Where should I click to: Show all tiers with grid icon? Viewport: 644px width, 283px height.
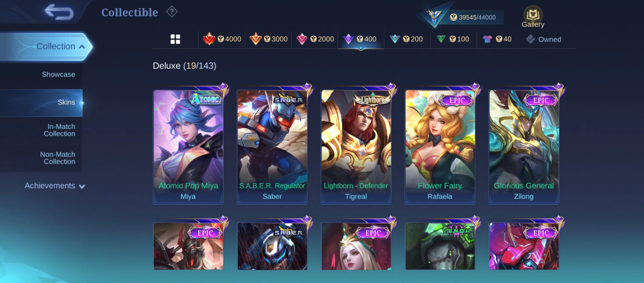[175, 39]
